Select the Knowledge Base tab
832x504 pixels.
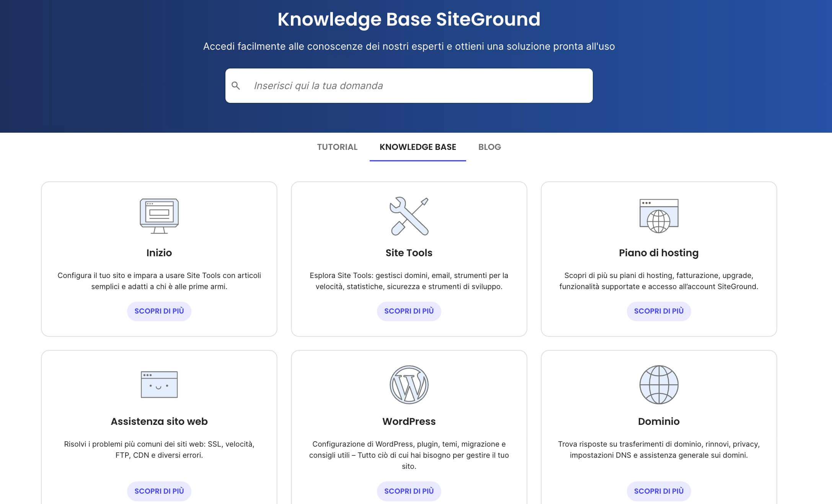click(x=418, y=147)
